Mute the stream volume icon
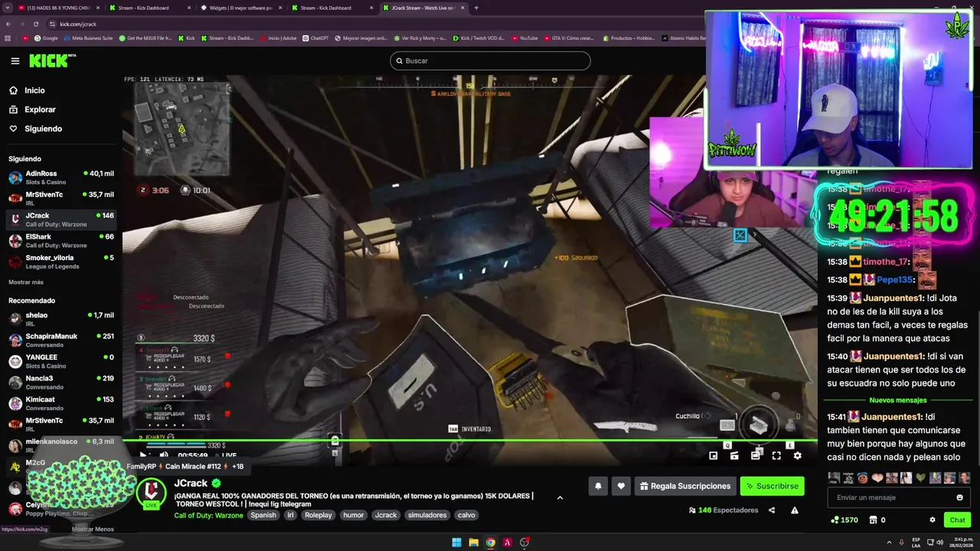This screenshot has height=551, width=980. (163, 455)
